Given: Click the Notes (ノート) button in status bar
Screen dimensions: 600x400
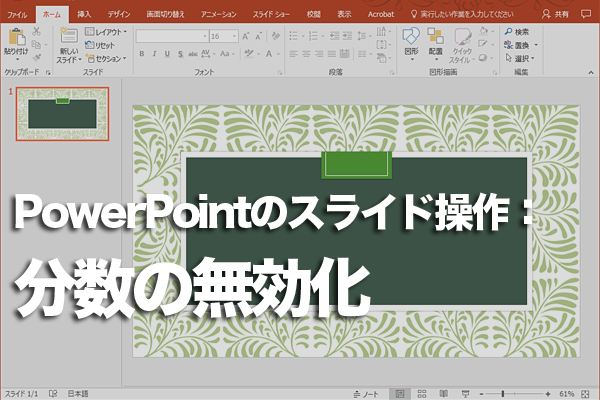Looking at the screenshot, I should point(366,394).
